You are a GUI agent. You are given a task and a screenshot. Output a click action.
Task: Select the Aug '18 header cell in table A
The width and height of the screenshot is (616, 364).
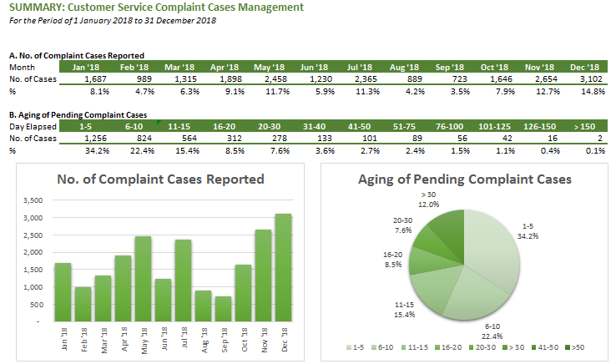[x=404, y=68]
